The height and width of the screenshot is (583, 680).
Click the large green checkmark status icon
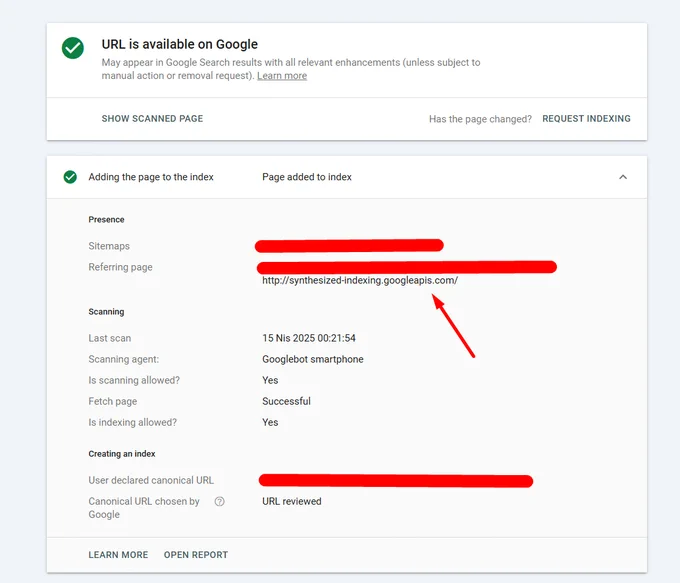(73, 48)
